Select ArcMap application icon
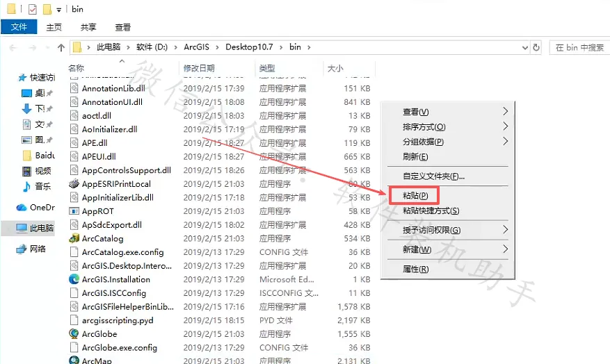 pos(74,360)
